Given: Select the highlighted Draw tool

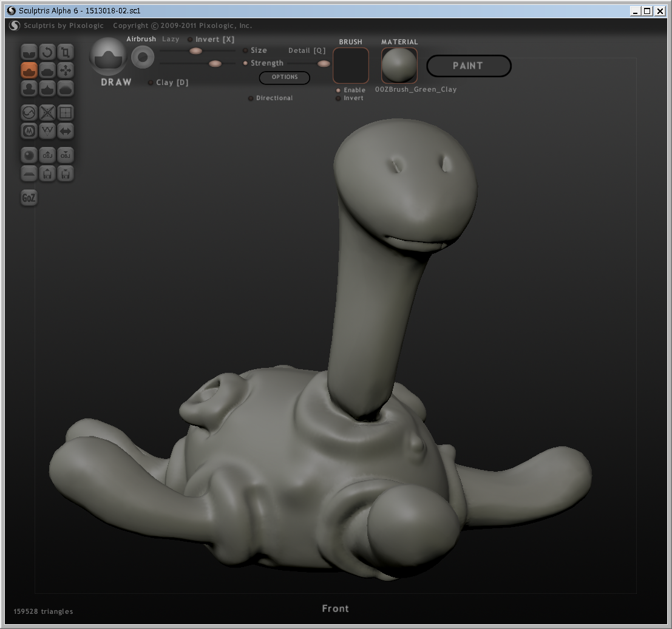Looking at the screenshot, I should 29,70.
